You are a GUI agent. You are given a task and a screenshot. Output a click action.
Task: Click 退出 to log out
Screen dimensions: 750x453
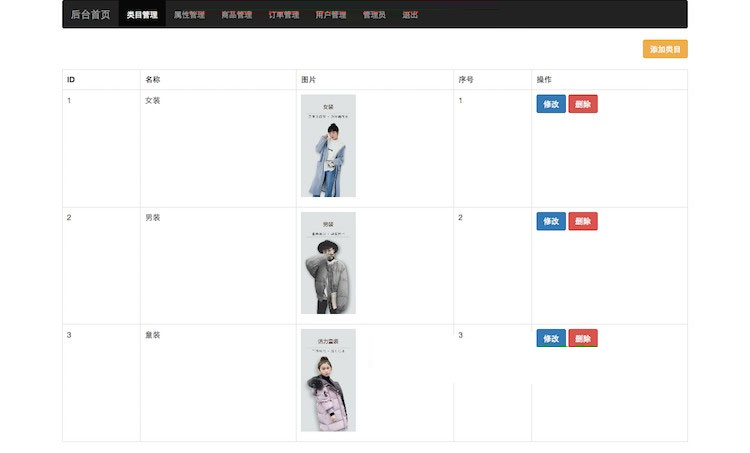click(x=410, y=14)
